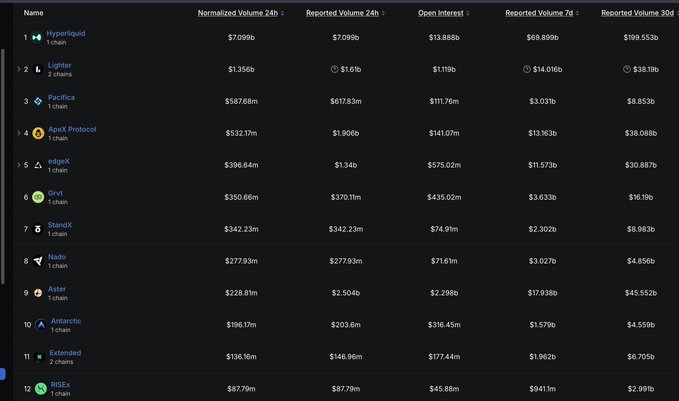Open the Pacifica protocol link
The image size is (679, 401).
pos(61,97)
